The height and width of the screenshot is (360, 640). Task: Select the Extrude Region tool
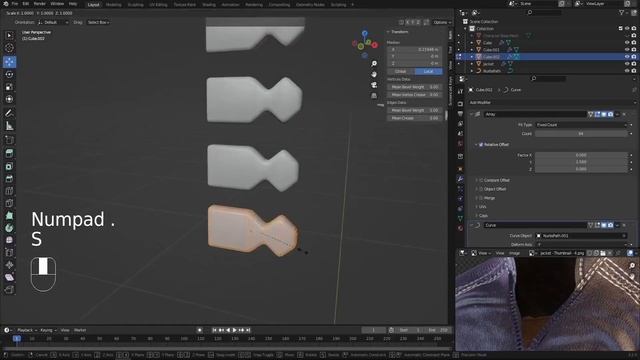(x=9, y=153)
